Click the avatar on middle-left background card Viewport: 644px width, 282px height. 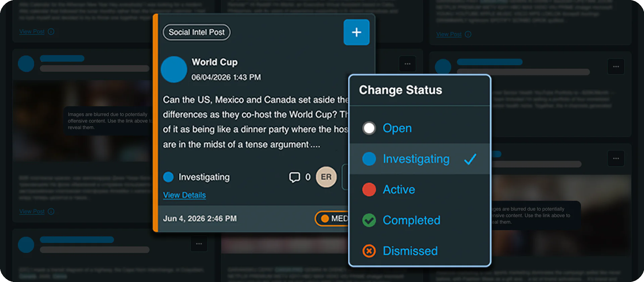(x=26, y=64)
